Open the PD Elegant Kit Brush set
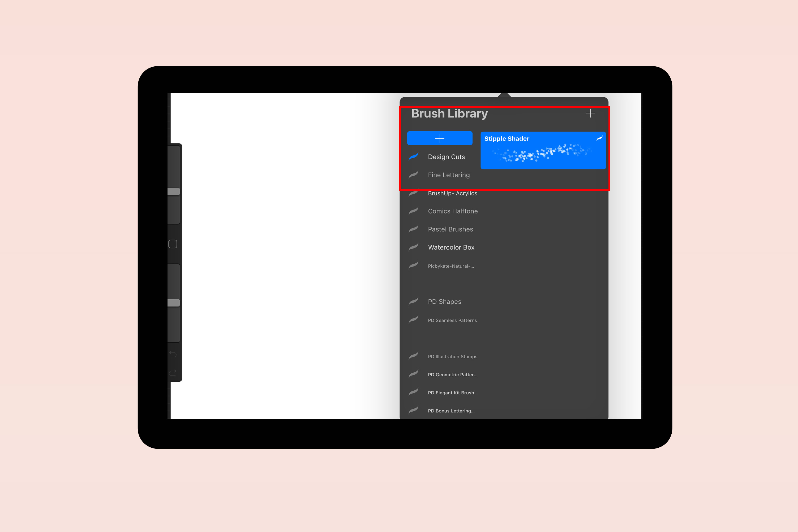Viewport: 798px width, 532px height. [453, 392]
